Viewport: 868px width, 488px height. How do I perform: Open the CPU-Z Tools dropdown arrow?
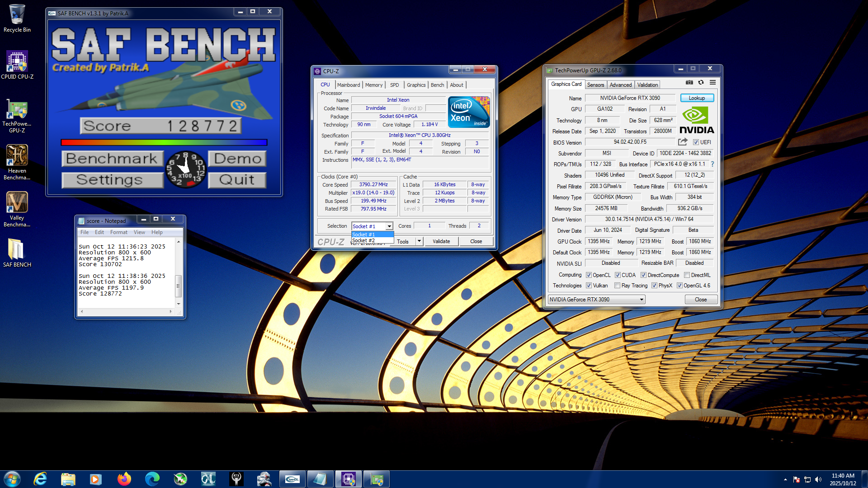pyautogui.click(x=419, y=241)
